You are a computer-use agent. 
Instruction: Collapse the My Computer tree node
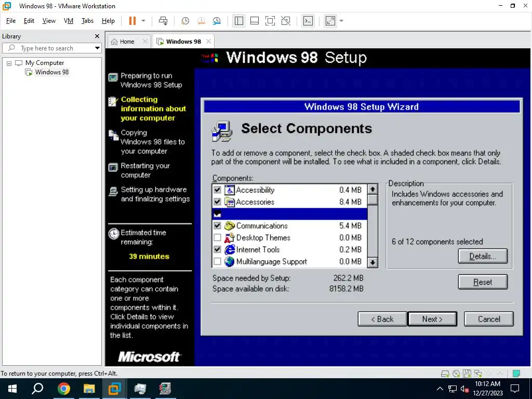pyautogui.click(x=9, y=63)
